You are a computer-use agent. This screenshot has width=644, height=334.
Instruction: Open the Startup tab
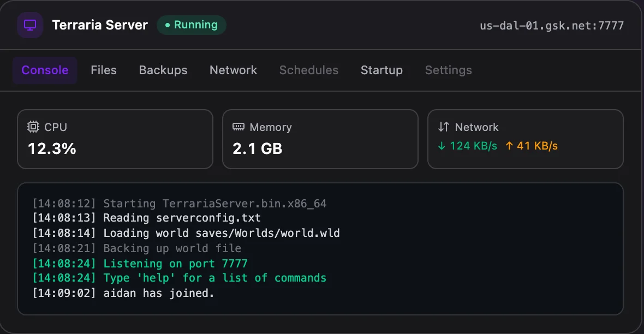(x=381, y=70)
